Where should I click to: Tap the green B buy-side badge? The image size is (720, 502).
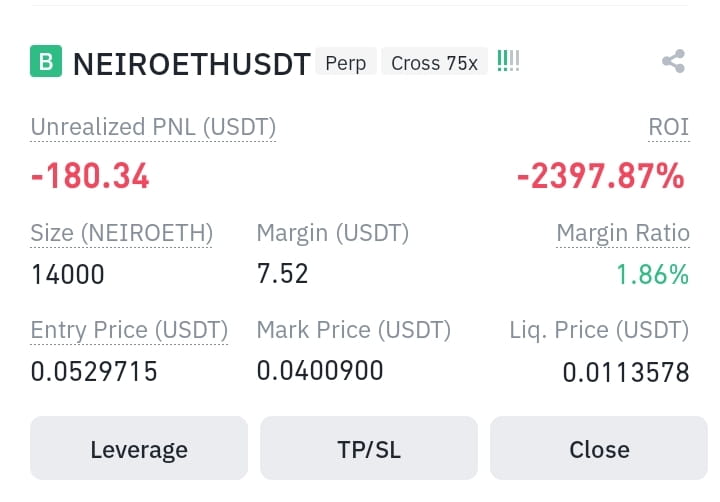(46, 61)
